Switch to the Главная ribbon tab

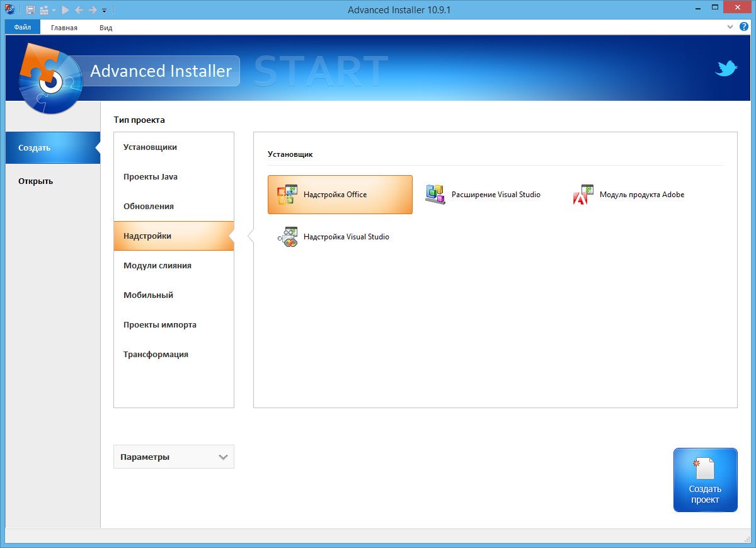point(64,27)
